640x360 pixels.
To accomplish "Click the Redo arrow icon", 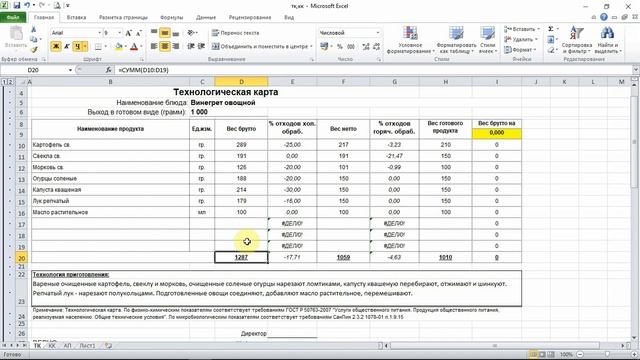I will click(42, 5).
